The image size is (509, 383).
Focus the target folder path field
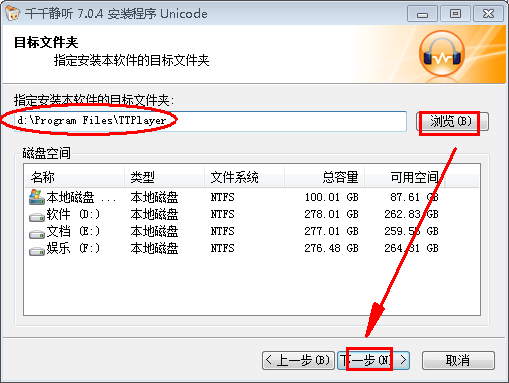pos(210,121)
